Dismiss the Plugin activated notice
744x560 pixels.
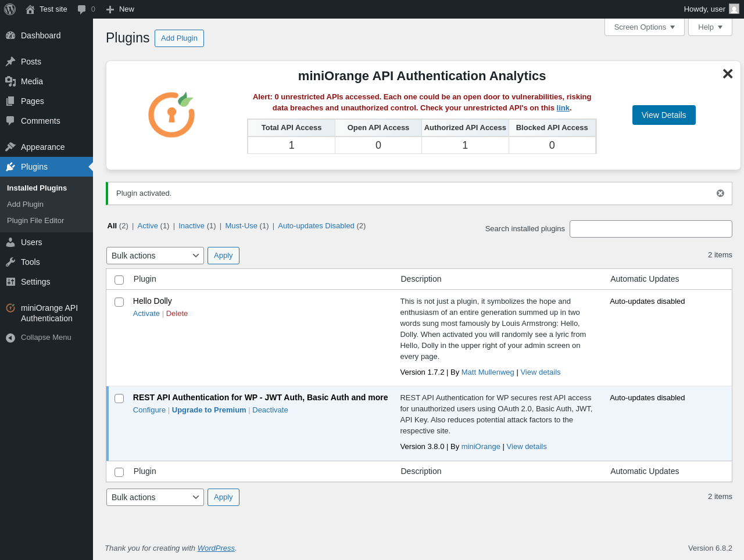coord(720,193)
